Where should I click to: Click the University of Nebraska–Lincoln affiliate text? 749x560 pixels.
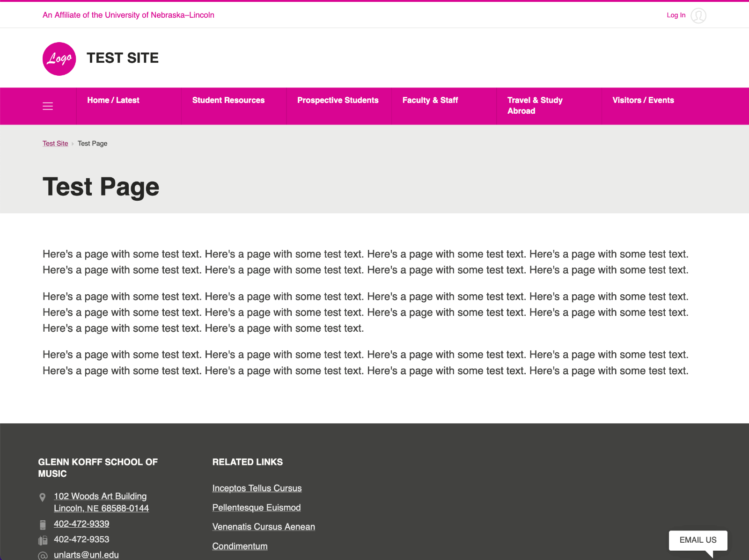click(128, 15)
